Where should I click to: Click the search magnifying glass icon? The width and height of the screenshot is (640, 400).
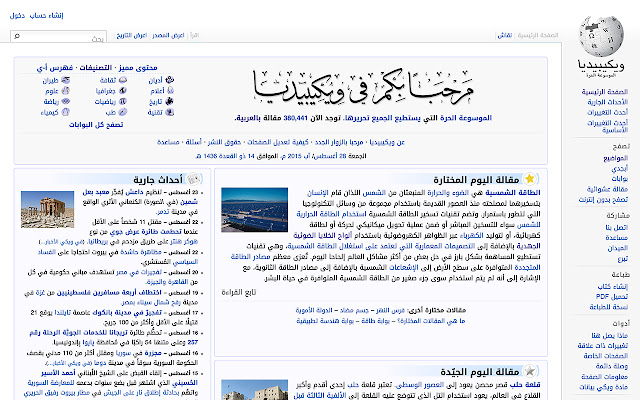click(19, 35)
